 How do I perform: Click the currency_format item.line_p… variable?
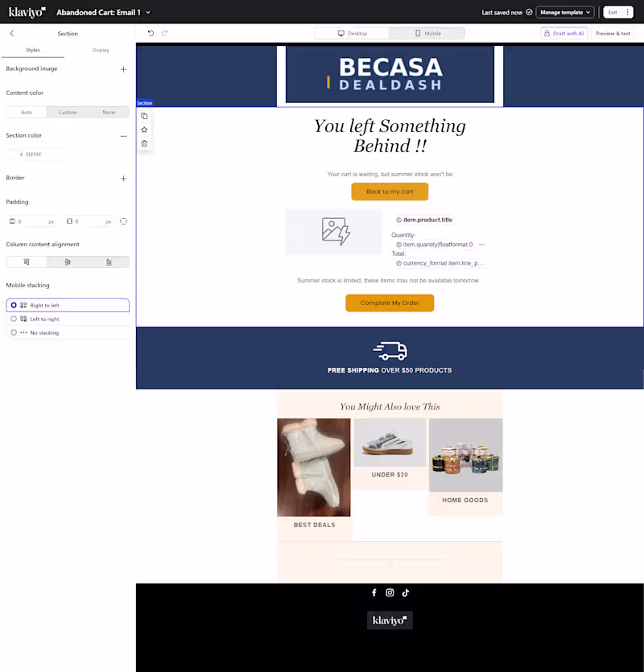pyautogui.click(x=440, y=263)
